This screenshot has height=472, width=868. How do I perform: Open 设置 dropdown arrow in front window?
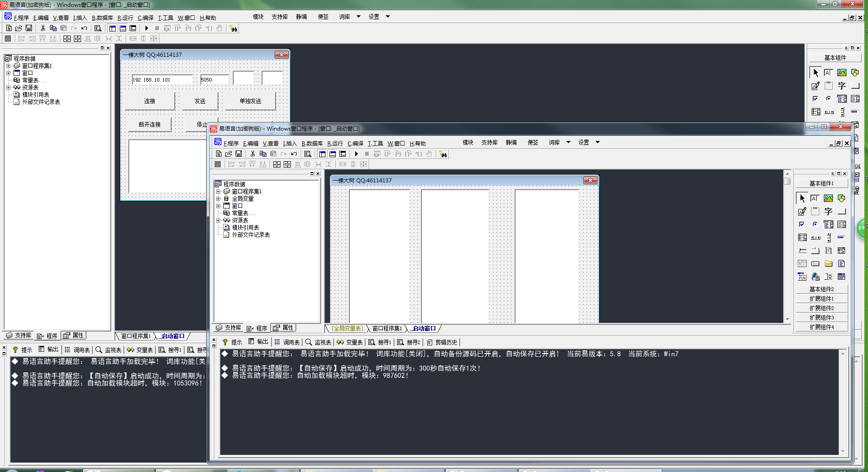coord(598,142)
